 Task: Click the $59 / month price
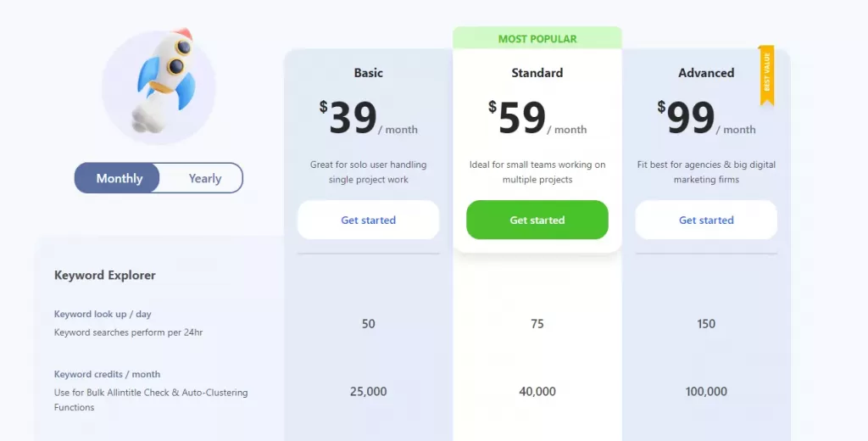point(537,118)
